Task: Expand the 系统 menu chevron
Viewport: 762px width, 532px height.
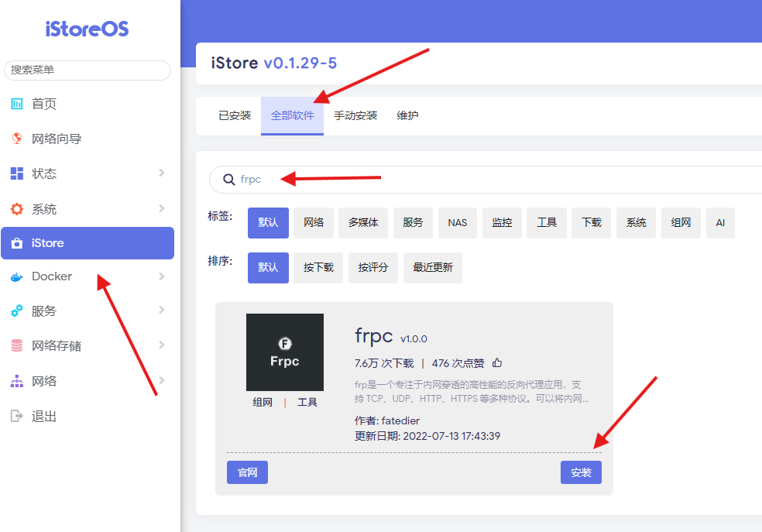Action: [162, 208]
